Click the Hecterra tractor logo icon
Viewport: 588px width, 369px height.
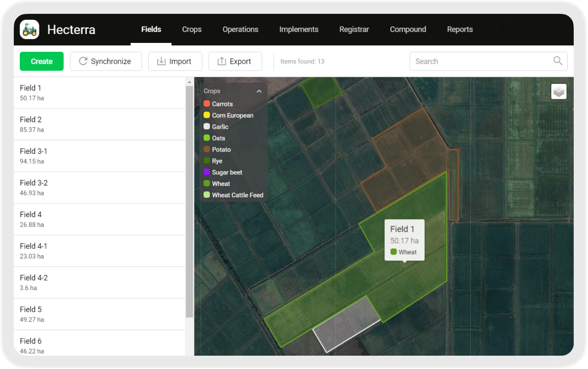[x=30, y=30]
